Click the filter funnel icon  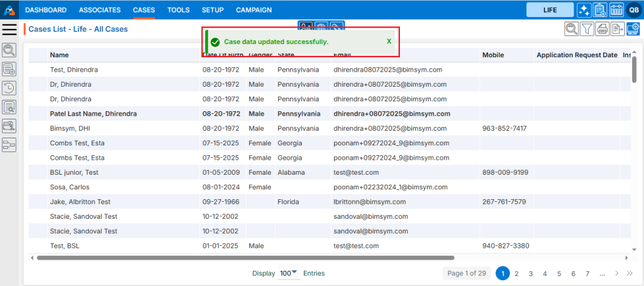coord(586,28)
